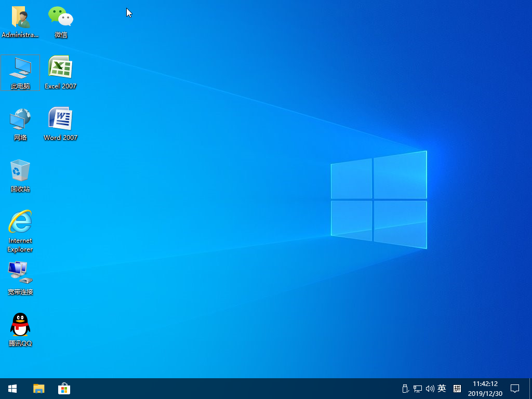This screenshot has height=399, width=532.
Task: Select the WeChat (微信) desktop icon
Action: (x=61, y=21)
